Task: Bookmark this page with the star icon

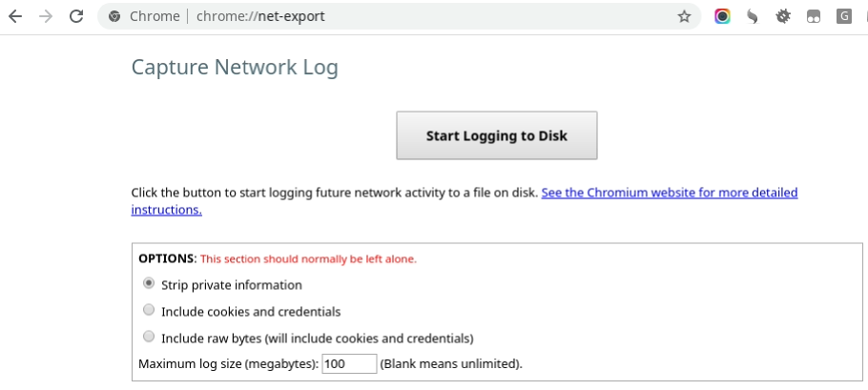Action: pyautogui.click(x=684, y=16)
